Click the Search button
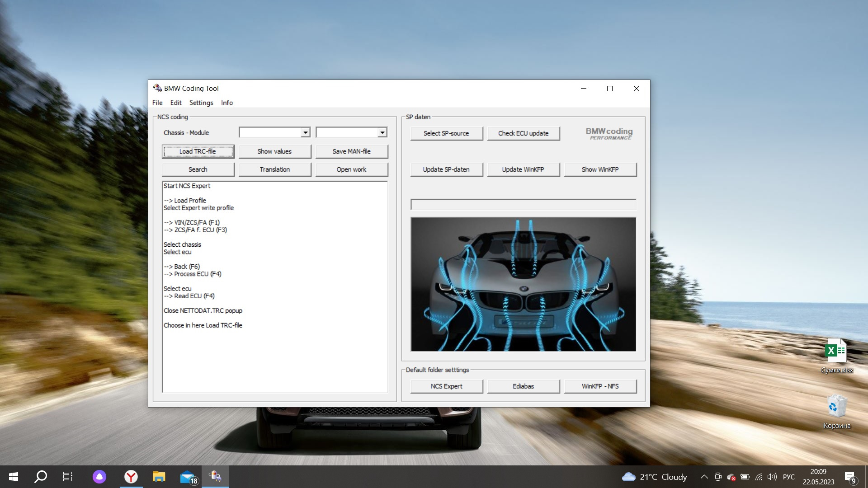Screen dimensions: 868x488 (x=198, y=169)
